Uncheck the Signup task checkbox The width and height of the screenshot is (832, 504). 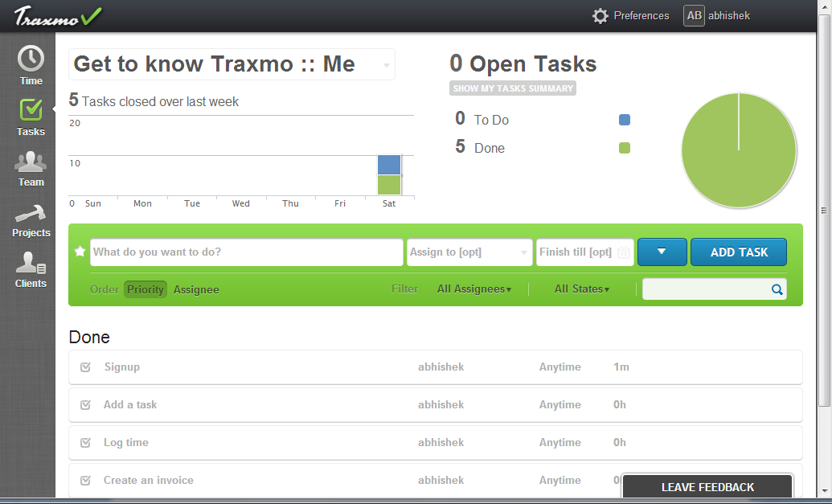[x=85, y=367]
